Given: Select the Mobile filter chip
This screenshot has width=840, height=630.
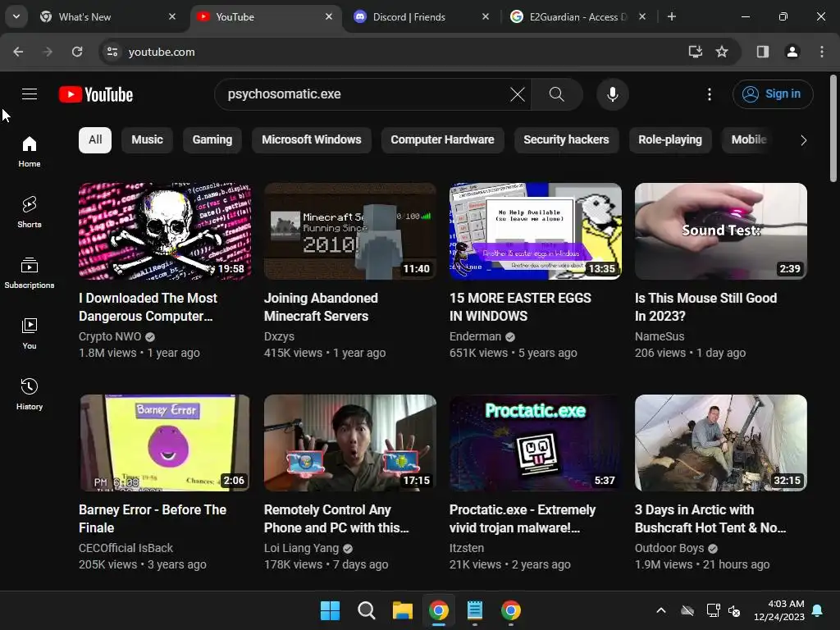Looking at the screenshot, I should click(x=749, y=139).
